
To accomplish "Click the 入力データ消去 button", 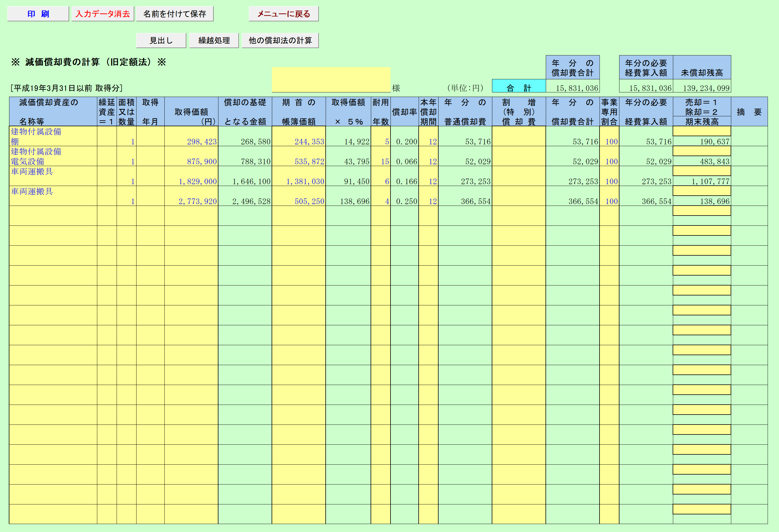I will [x=103, y=14].
